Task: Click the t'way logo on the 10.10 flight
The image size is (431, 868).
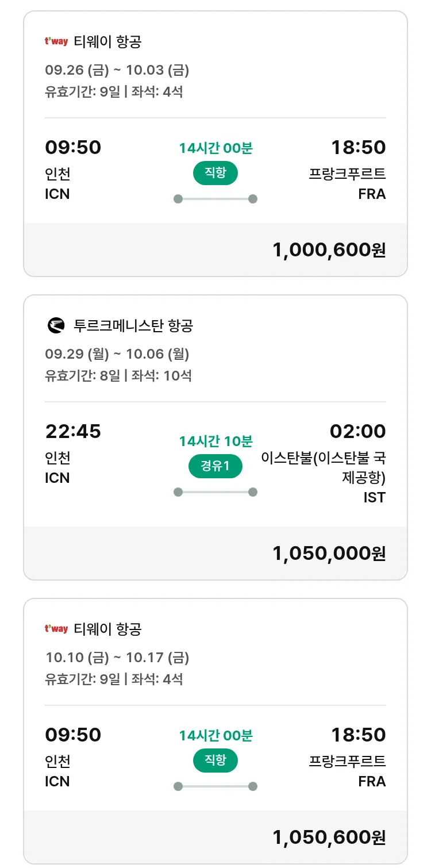Action: (x=56, y=629)
